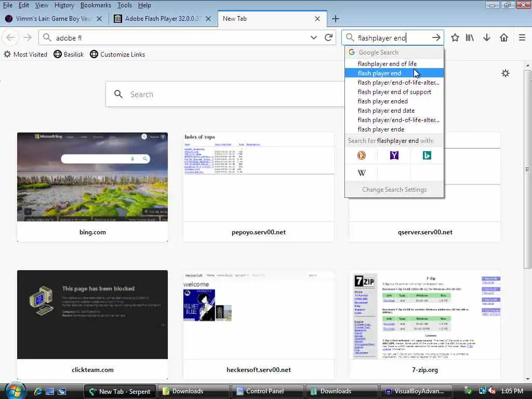532x399 pixels.
Task: Open the pepoyo.serv00.net tile
Action: tap(259, 187)
